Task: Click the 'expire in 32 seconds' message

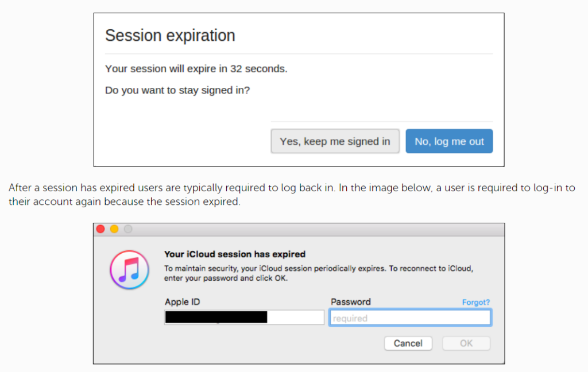Action: [196, 69]
